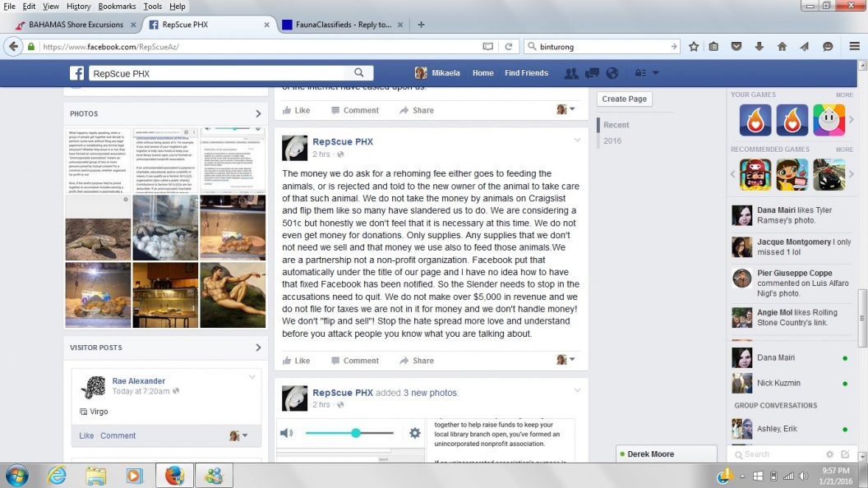Share the rehoming fee post
This screenshot has width=868, height=488.
pyautogui.click(x=417, y=361)
